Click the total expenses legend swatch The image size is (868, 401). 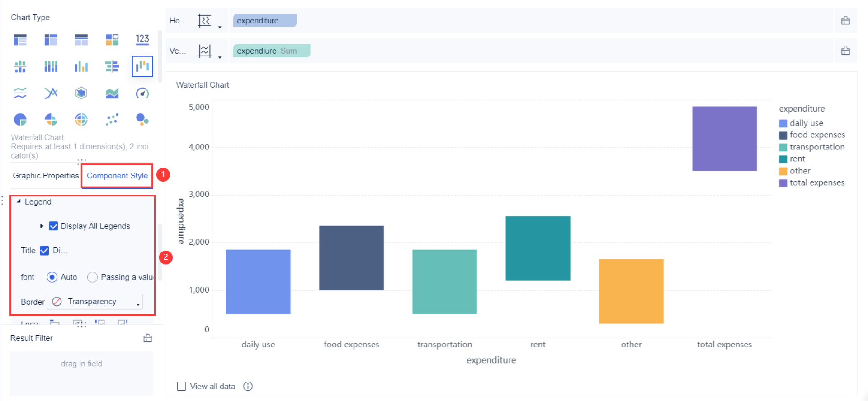click(x=783, y=183)
